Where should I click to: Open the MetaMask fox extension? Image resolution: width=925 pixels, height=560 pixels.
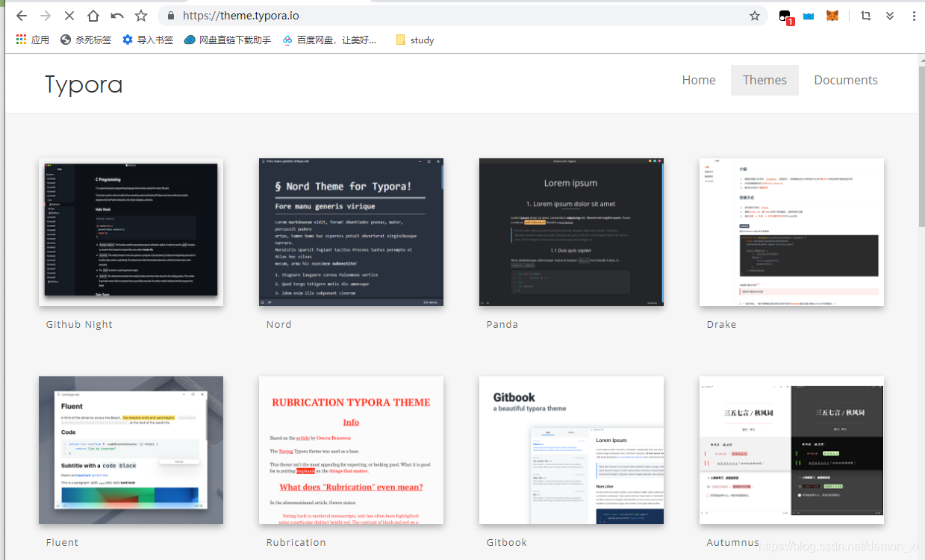(x=832, y=16)
